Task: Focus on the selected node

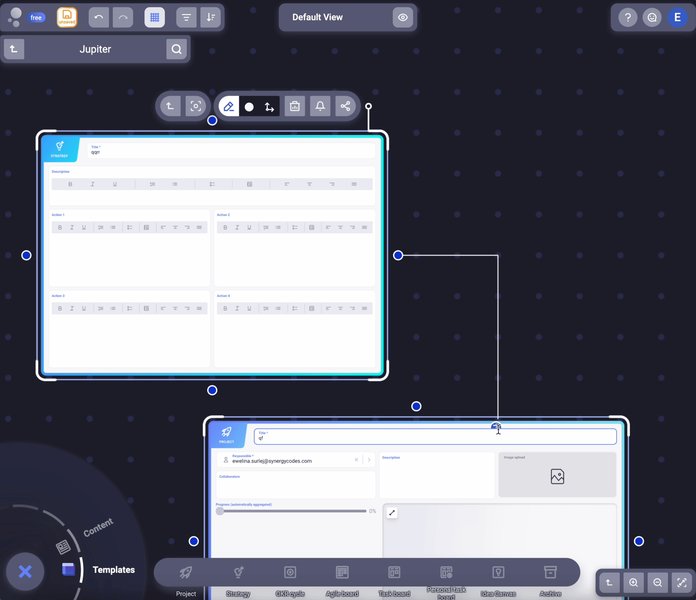Action: (196, 107)
